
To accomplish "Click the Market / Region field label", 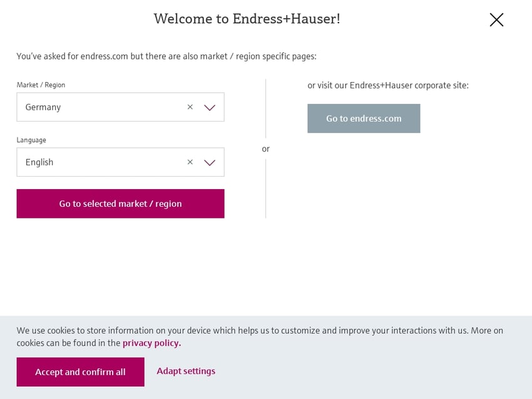I will (x=41, y=85).
